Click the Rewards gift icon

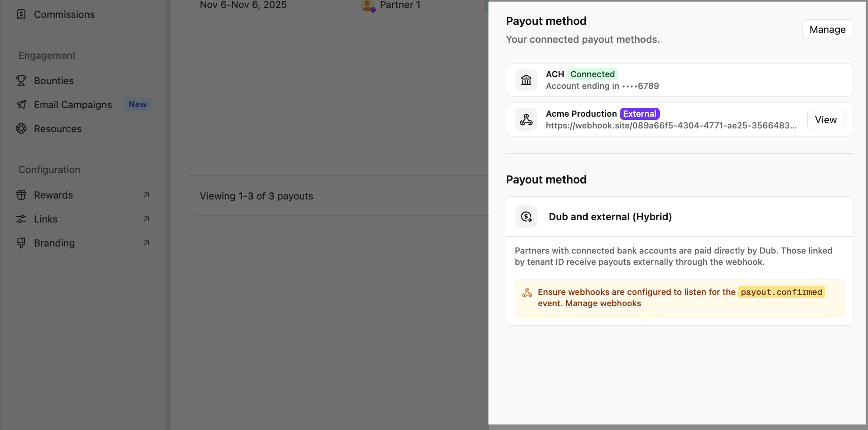[x=21, y=195]
